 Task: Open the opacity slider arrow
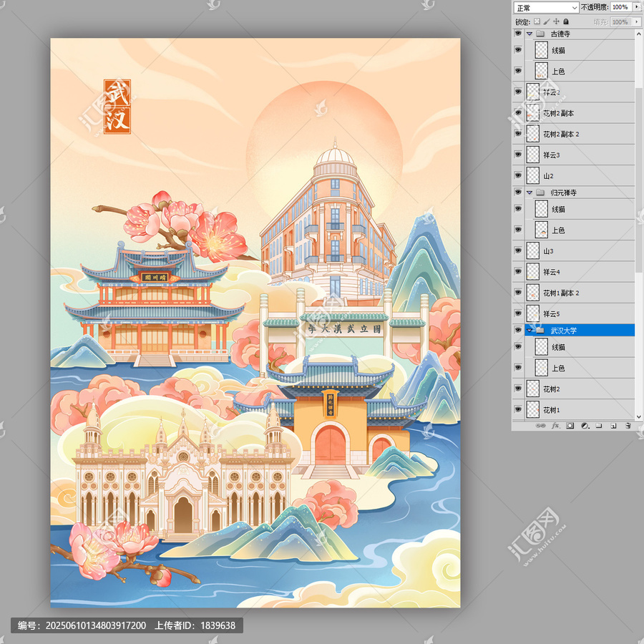coord(637,7)
